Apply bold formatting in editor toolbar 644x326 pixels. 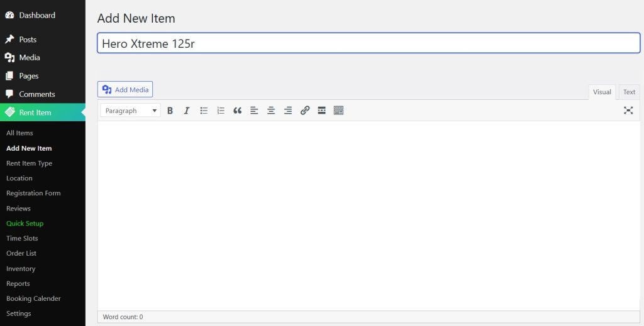pyautogui.click(x=170, y=111)
